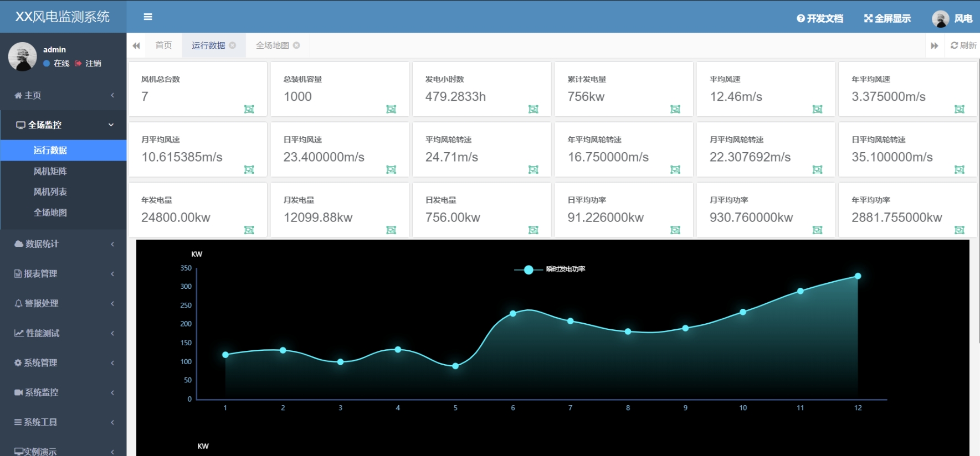
Task: Expand the 数据统计 sidebar menu
Action: pyautogui.click(x=64, y=244)
